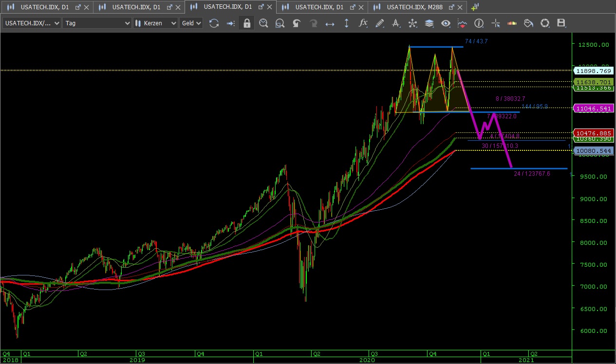Open the Kerzen chart type dropdown
616x364 pixels.
155,23
